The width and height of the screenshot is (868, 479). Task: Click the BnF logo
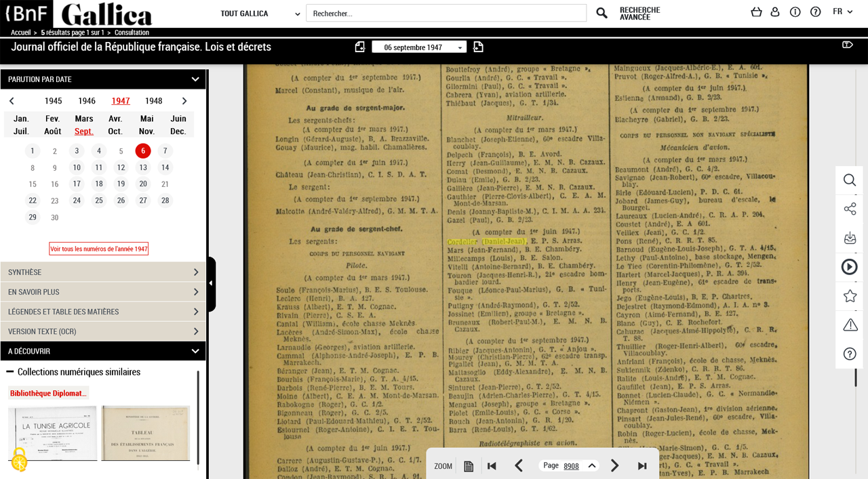(x=26, y=13)
